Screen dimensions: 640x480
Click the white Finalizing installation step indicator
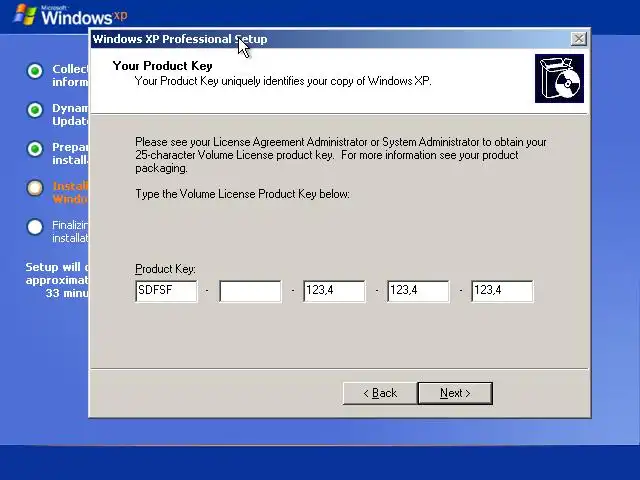tap(35, 227)
